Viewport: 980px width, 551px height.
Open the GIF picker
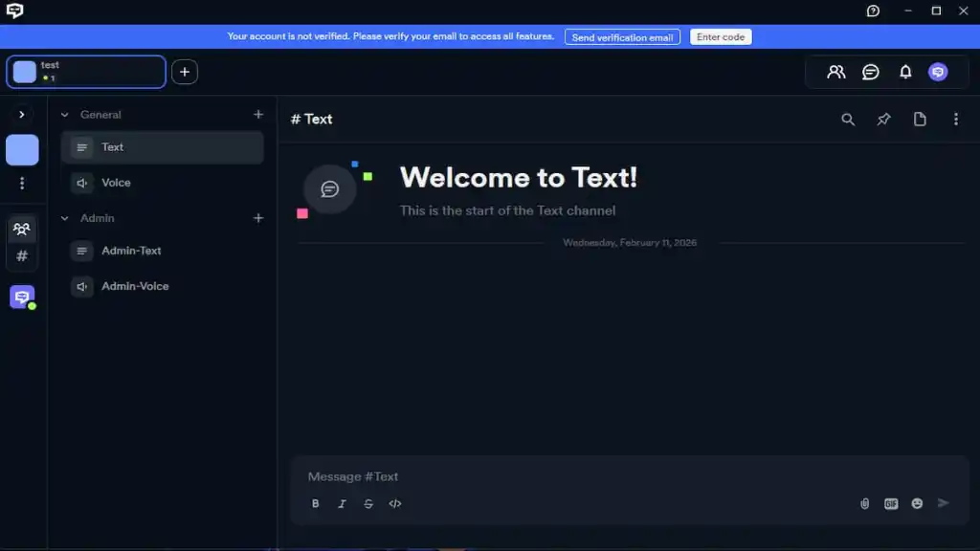pos(891,503)
